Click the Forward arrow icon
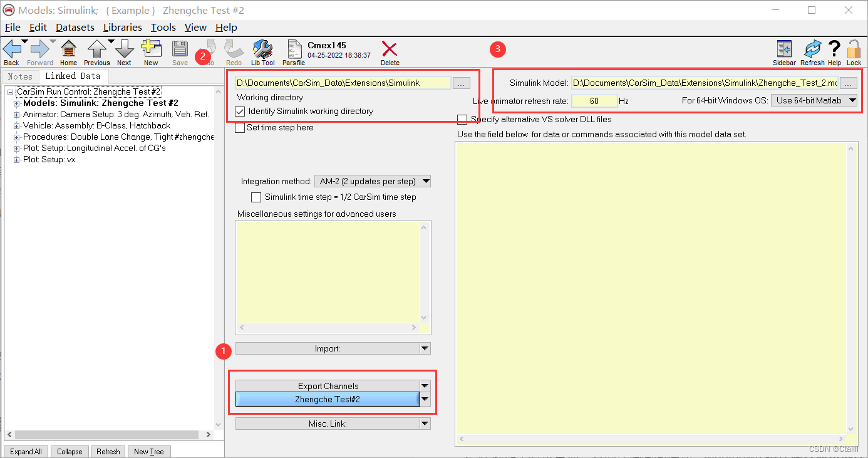The width and height of the screenshot is (868, 458). (39, 49)
